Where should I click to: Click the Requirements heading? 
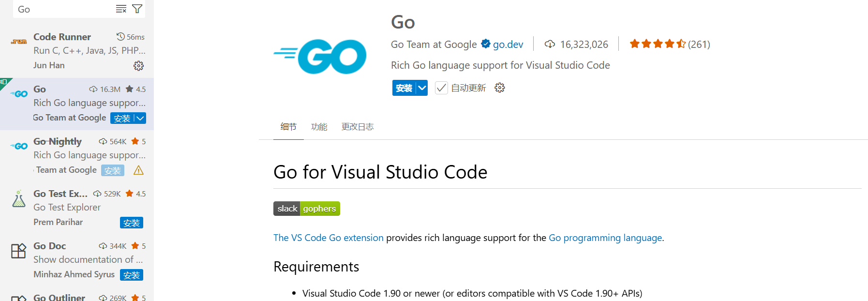[316, 267]
